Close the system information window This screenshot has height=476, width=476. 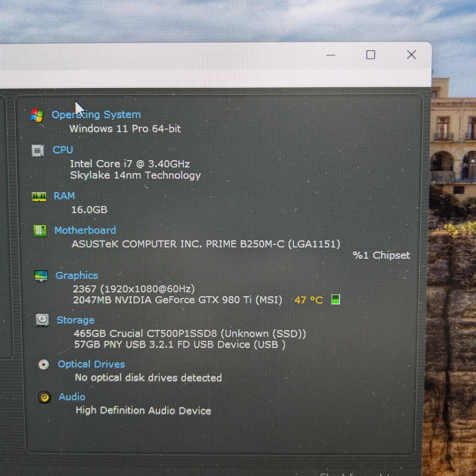click(x=411, y=55)
